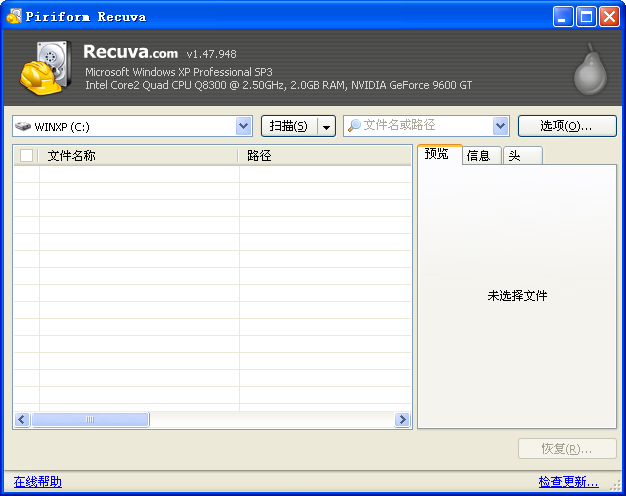Click the Recuva.com title text
The height and width of the screenshot is (496, 626).
tap(131, 52)
